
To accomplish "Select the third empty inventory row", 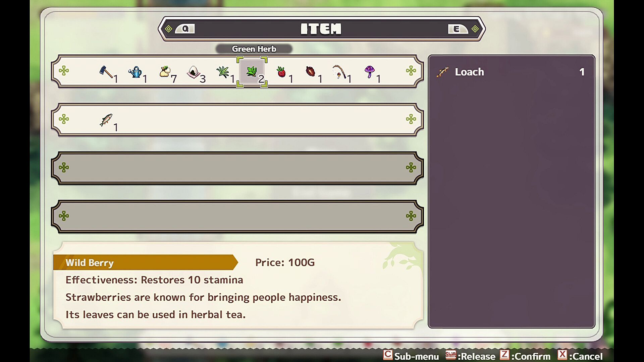I will coord(237,168).
